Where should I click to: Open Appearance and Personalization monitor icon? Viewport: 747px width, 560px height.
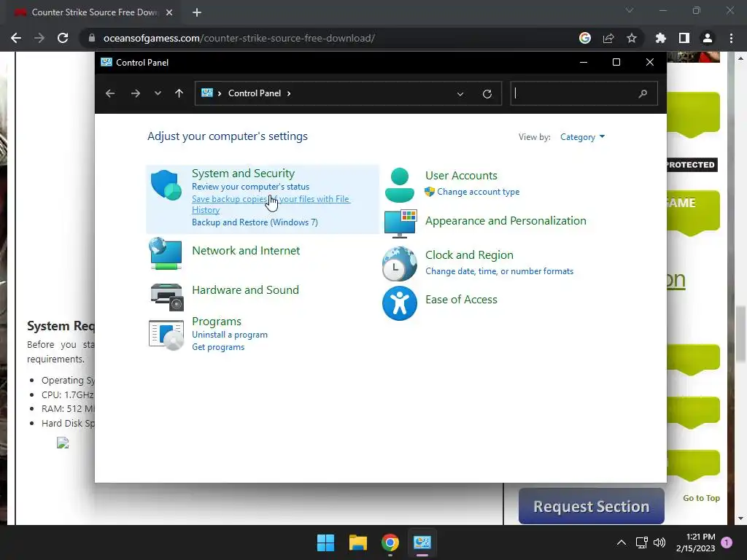point(400,223)
